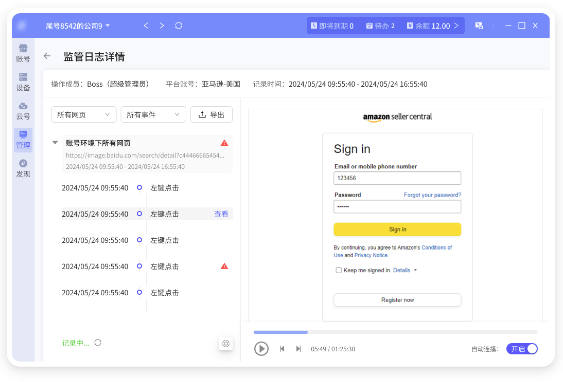
Task: Click the 导出 export button
Action: coord(211,115)
